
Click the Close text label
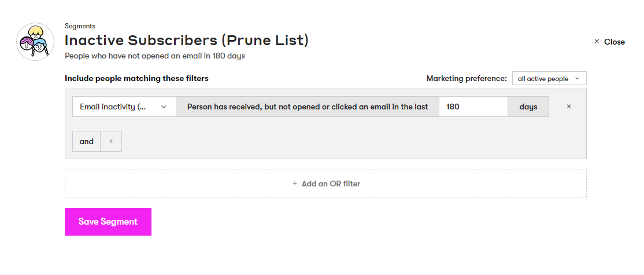point(615,42)
